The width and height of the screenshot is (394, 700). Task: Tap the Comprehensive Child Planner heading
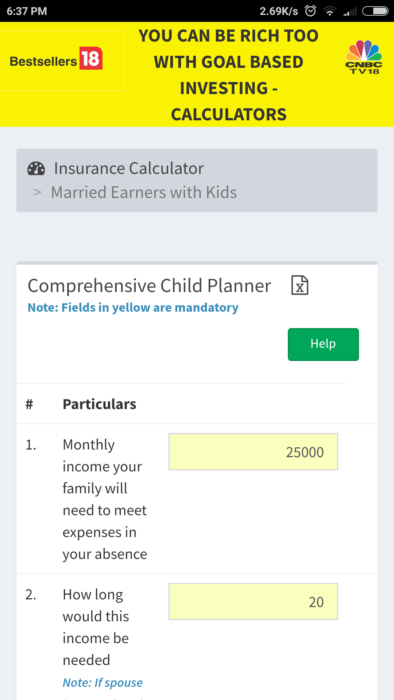149,286
